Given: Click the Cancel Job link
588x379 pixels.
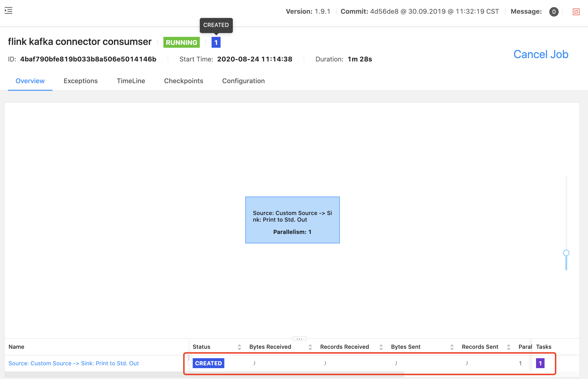Looking at the screenshot, I should click(x=541, y=54).
